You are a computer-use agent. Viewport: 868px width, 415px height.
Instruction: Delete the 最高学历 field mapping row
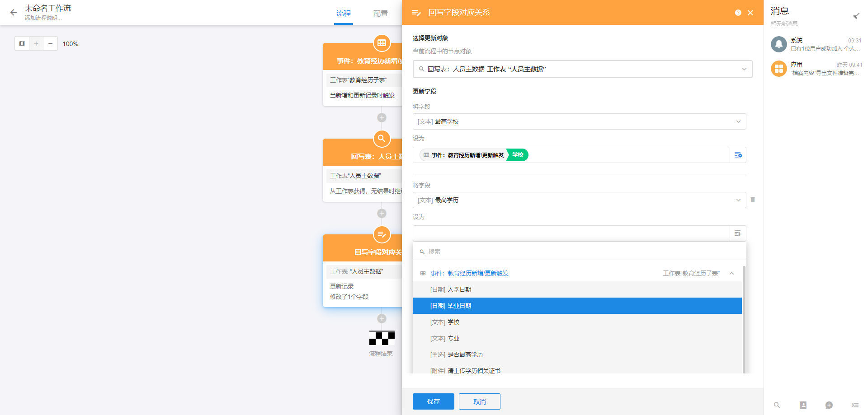[x=753, y=200]
